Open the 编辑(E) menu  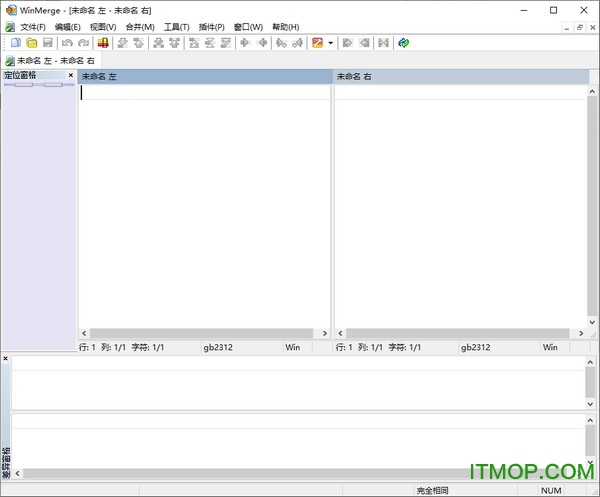(x=68, y=27)
